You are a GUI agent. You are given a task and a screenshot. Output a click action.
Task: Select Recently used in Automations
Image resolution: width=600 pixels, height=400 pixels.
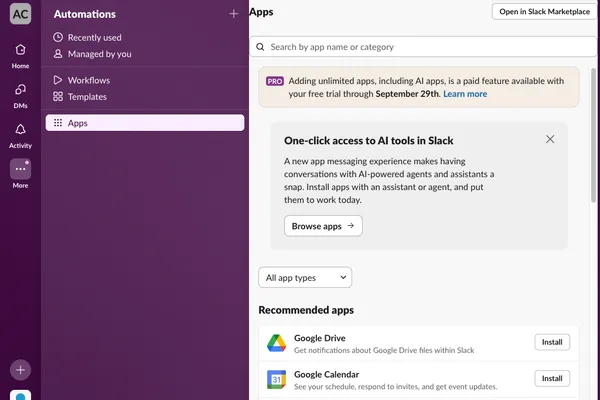point(87,38)
